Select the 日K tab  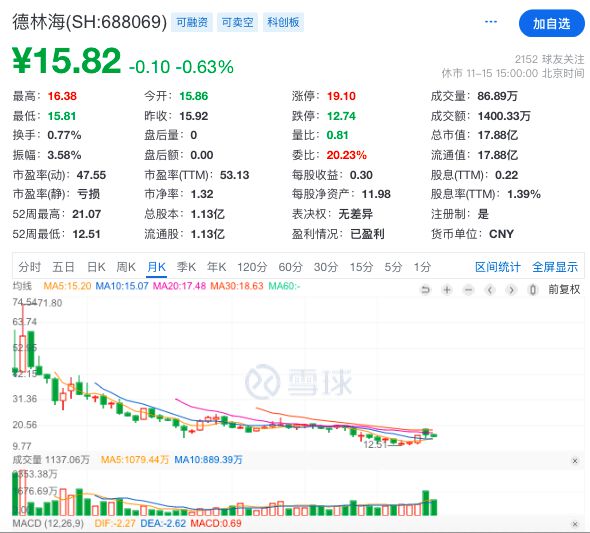(x=96, y=267)
